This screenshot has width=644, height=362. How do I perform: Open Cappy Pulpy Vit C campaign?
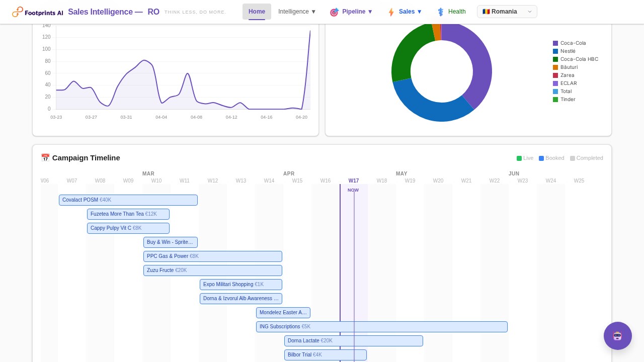128,228
